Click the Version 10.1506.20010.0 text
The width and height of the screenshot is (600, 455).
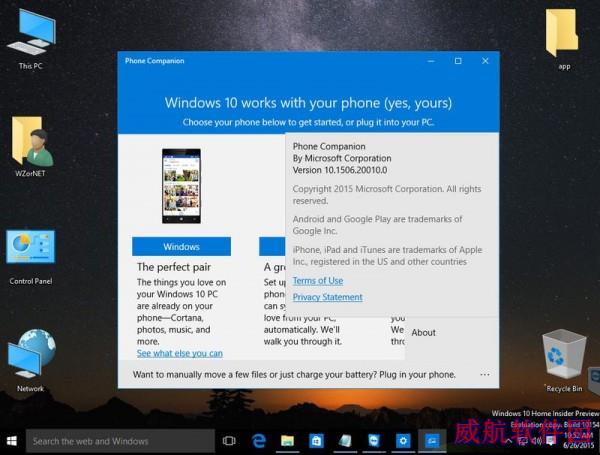pyautogui.click(x=340, y=170)
